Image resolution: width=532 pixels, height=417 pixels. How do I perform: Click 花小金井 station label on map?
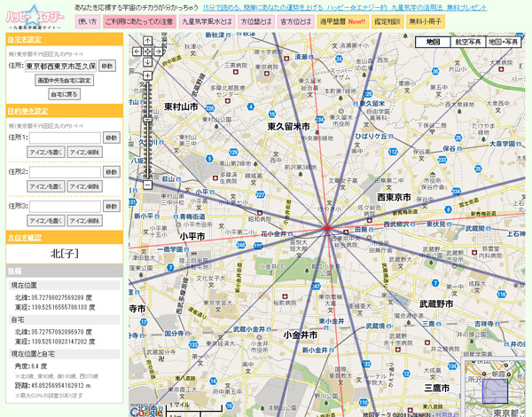tap(273, 233)
